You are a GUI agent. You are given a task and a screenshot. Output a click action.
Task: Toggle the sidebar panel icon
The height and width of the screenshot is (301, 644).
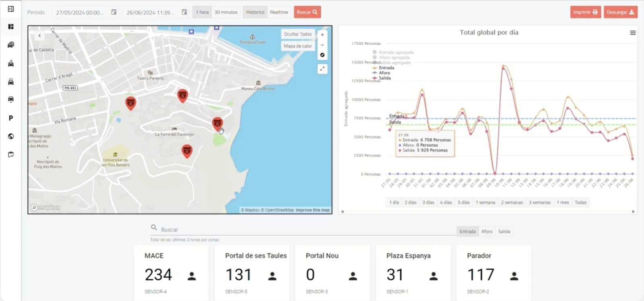click(x=11, y=9)
